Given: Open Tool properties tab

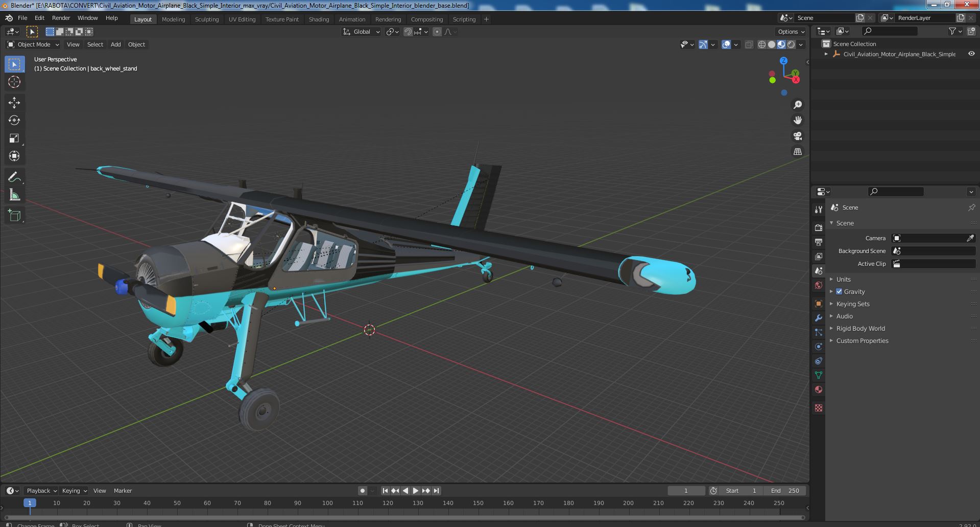Looking at the screenshot, I should tap(819, 209).
